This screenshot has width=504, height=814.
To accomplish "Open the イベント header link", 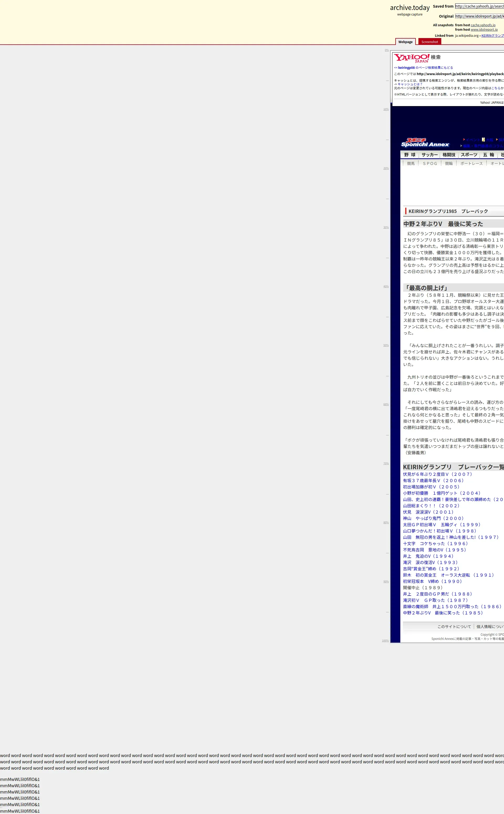I will [x=473, y=140].
